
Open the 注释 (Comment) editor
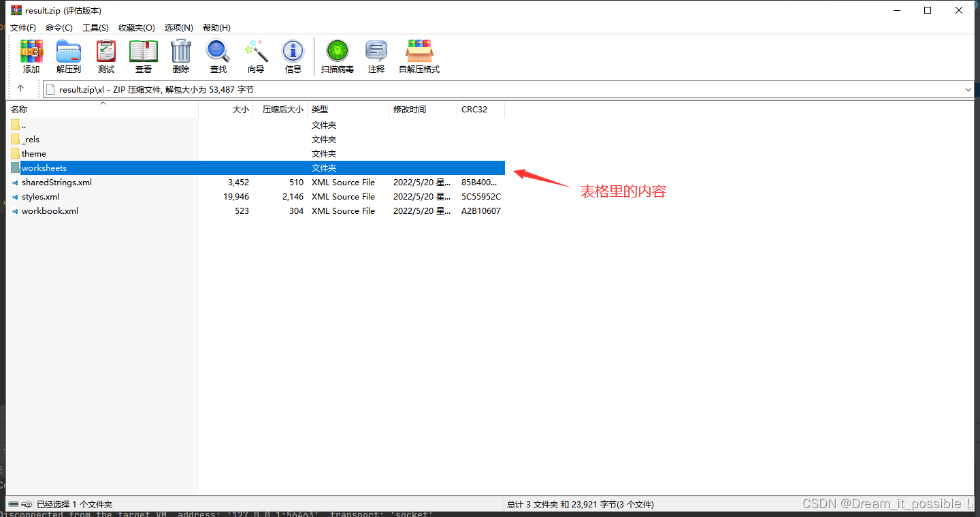tap(376, 56)
